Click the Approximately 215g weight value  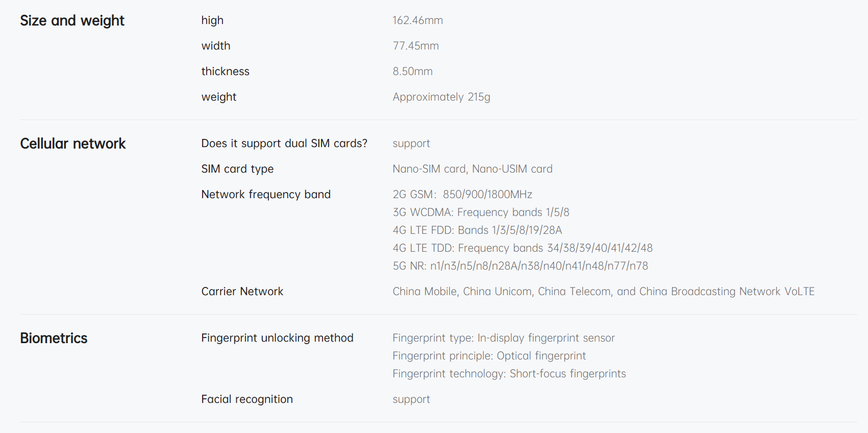[x=441, y=97]
